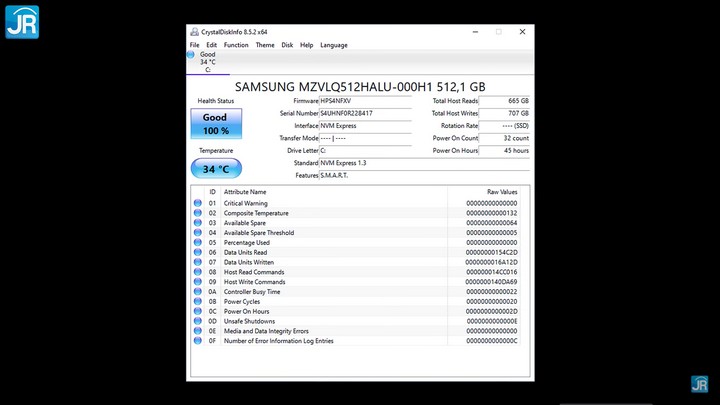
Task: Open the Theme menu
Action: tap(265, 45)
